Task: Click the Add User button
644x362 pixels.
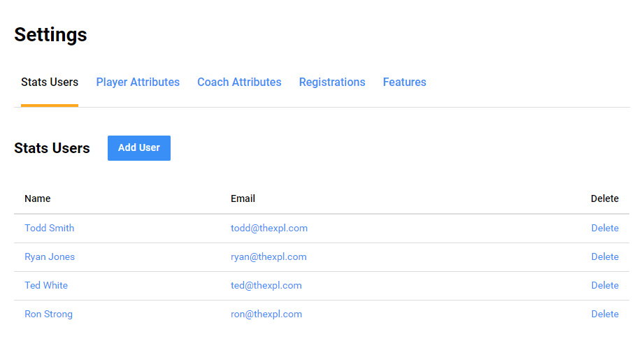Action: [x=139, y=148]
